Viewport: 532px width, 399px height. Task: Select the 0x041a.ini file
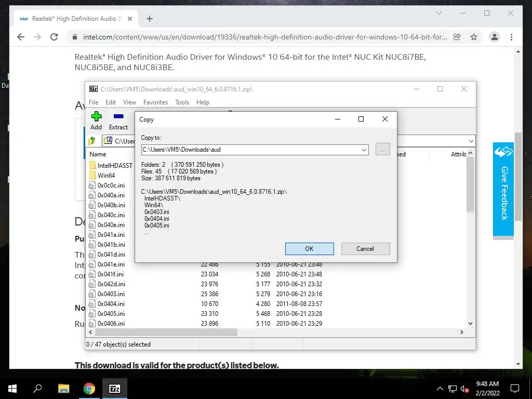[x=107, y=234]
